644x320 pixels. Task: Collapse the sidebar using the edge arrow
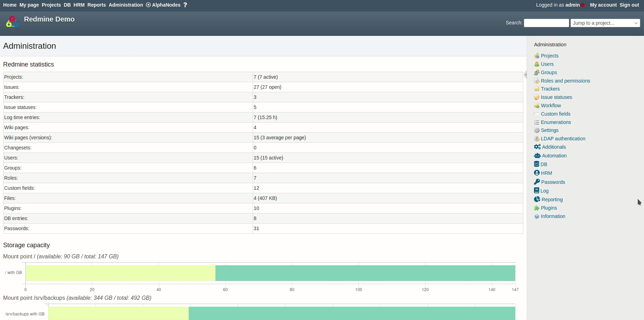click(525, 75)
